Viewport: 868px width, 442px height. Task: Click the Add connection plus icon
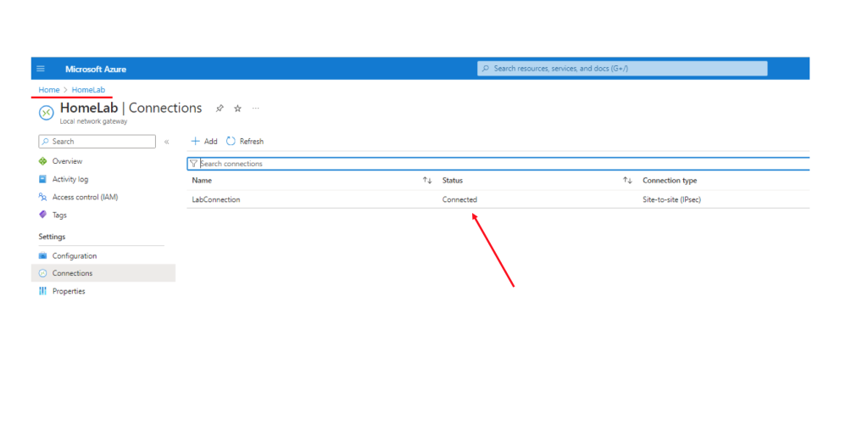click(196, 142)
